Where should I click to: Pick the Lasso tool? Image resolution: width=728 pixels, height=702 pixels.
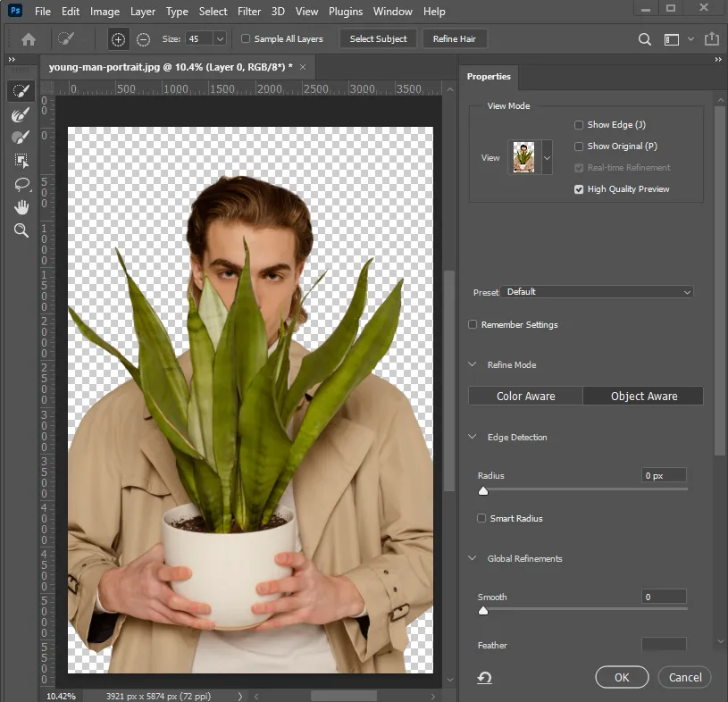pyautogui.click(x=21, y=184)
